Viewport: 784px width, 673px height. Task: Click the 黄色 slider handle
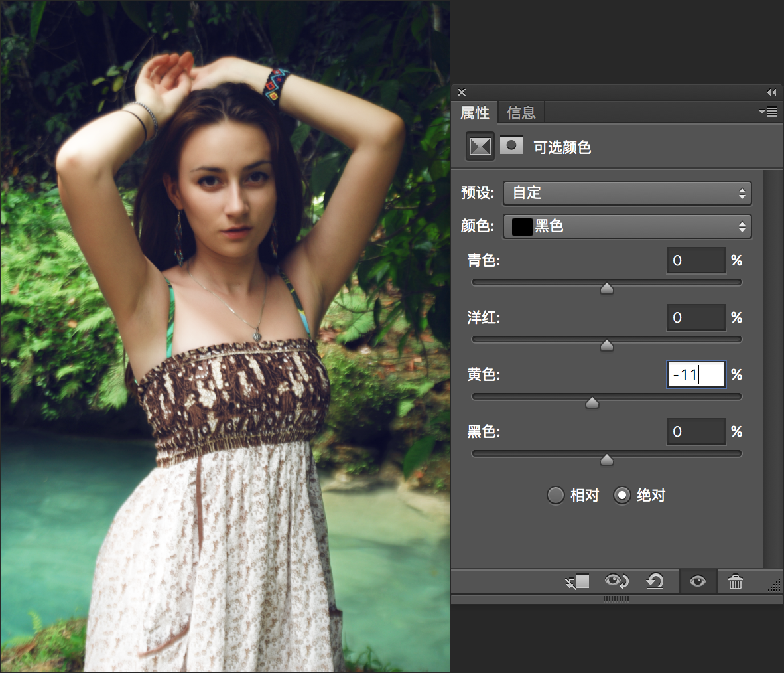592,402
